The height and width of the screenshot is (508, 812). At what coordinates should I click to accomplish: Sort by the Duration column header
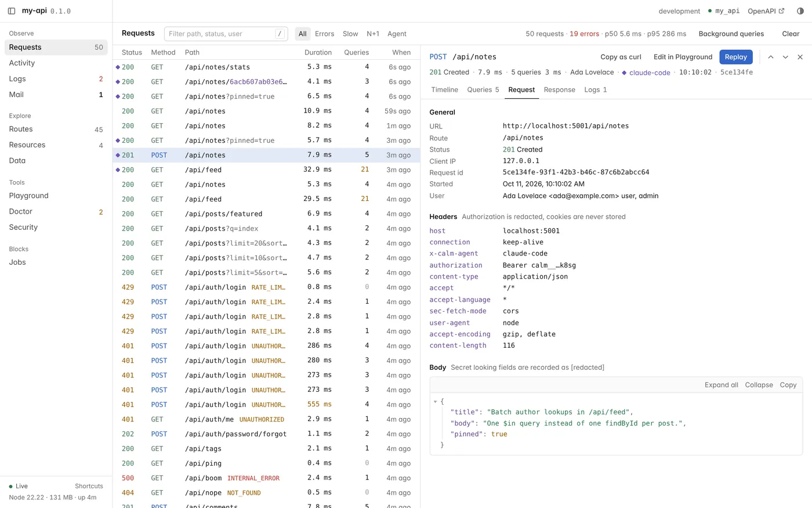[x=318, y=52]
